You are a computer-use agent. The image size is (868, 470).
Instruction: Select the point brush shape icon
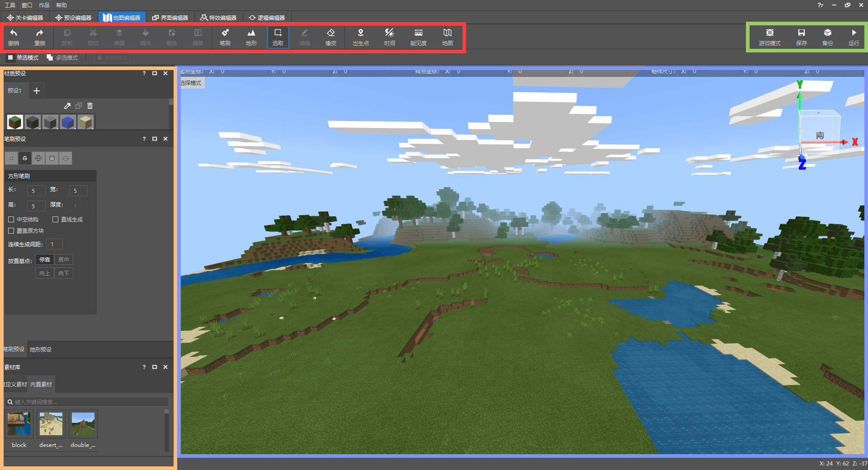(11, 158)
